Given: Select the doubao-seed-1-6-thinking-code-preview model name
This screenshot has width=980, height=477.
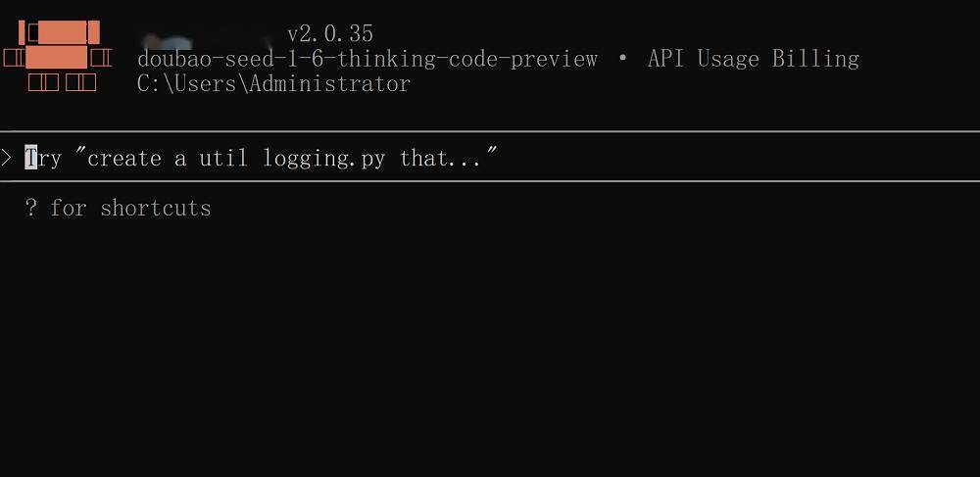Looking at the screenshot, I should click(x=367, y=59).
